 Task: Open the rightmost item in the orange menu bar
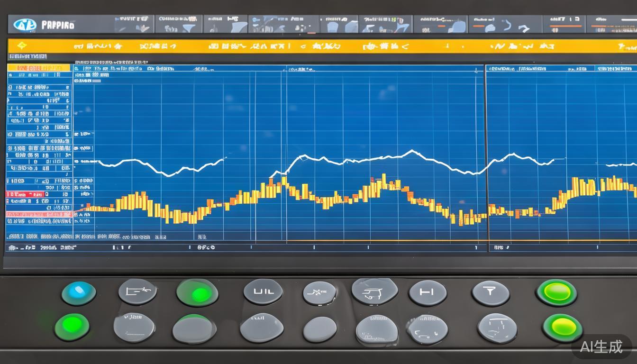[x=627, y=46]
